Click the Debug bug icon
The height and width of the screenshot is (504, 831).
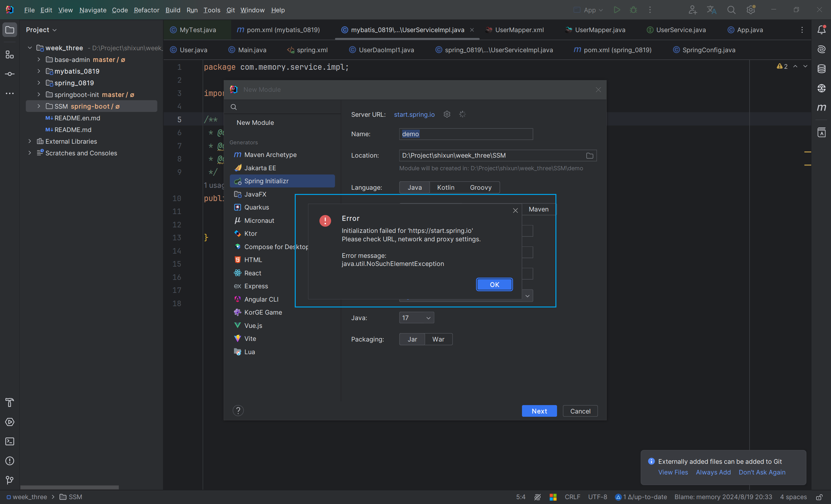[633, 10]
